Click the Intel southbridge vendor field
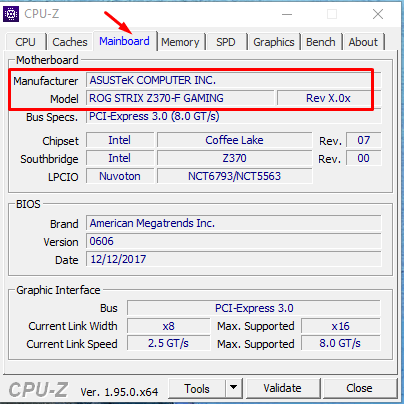The image size is (404, 404). [120, 158]
